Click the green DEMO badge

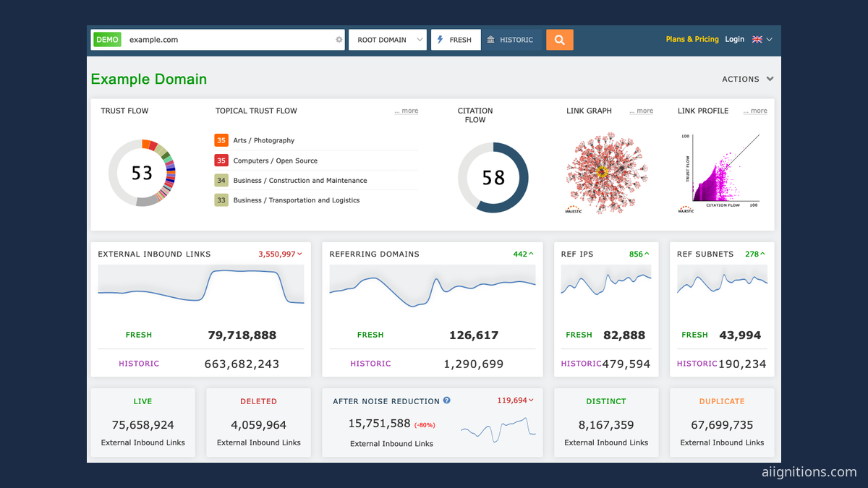tap(107, 40)
